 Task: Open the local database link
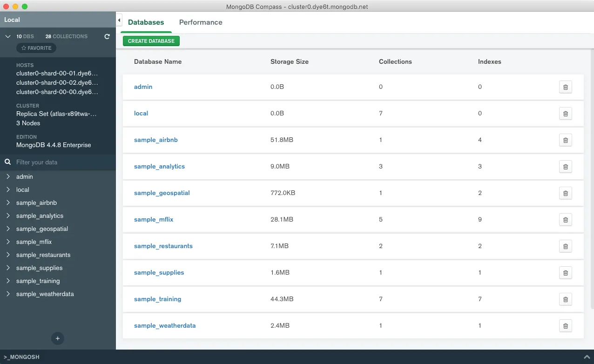(141, 113)
